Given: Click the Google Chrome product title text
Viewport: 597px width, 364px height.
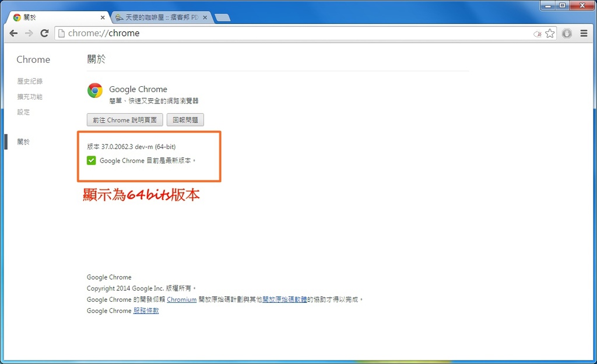Looking at the screenshot, I should coord(138,89).
